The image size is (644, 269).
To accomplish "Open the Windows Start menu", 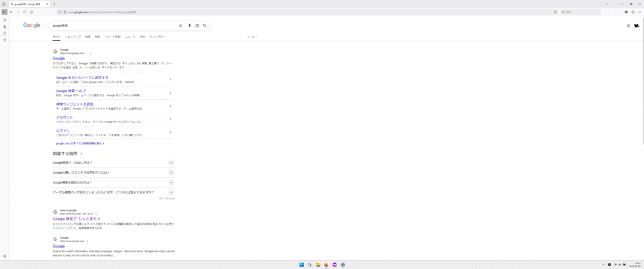I will click(301, 265).
